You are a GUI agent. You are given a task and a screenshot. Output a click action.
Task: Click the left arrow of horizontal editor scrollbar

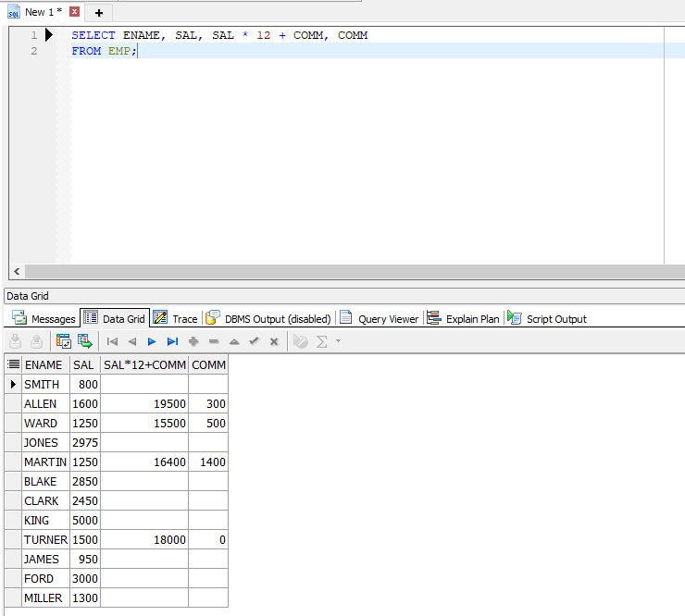tap(17, 272)
